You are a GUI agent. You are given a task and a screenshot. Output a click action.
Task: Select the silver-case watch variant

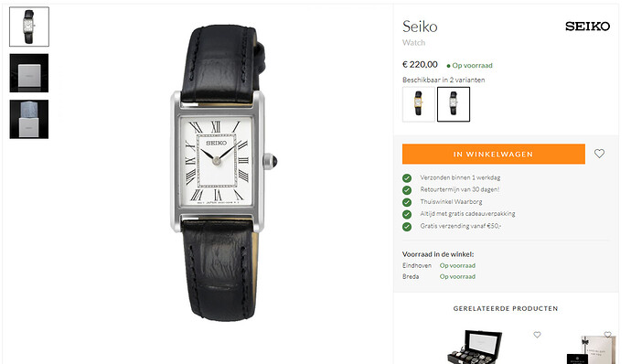pos(454,104)
